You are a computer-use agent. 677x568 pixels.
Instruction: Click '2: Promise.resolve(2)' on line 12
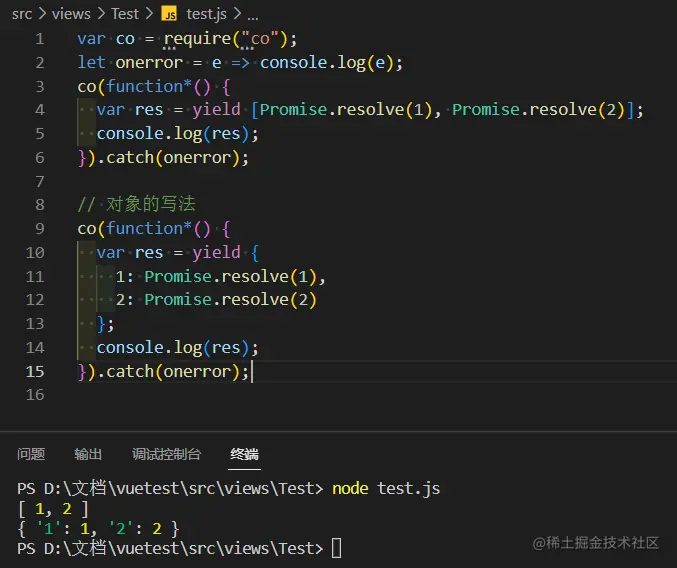tap(216, 300)
